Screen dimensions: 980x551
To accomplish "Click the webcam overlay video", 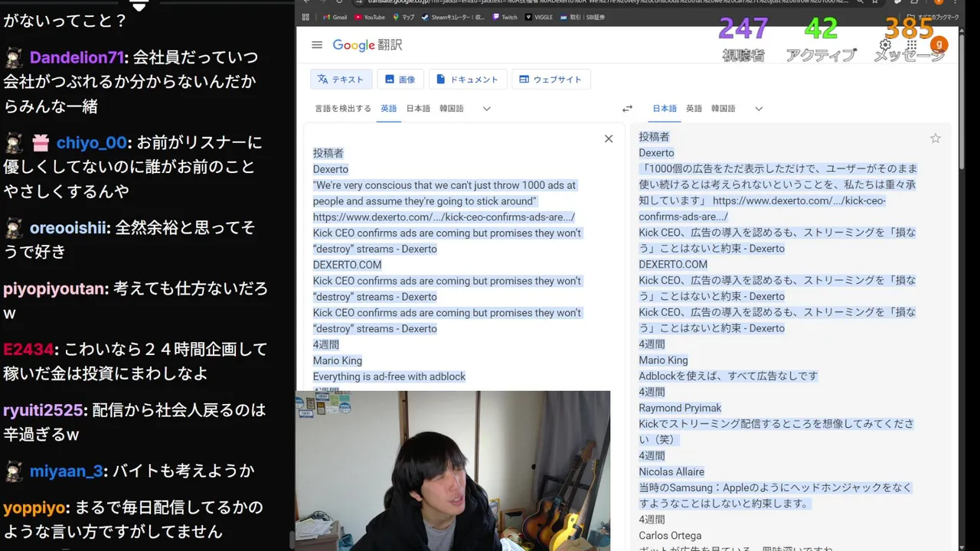I will coord(453,471).
